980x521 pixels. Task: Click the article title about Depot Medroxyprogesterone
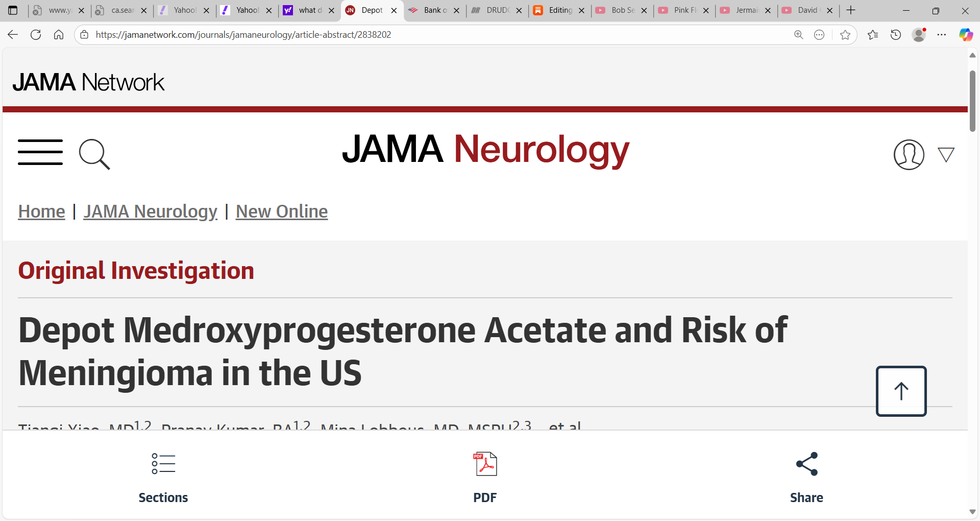[x=403, y=351]
